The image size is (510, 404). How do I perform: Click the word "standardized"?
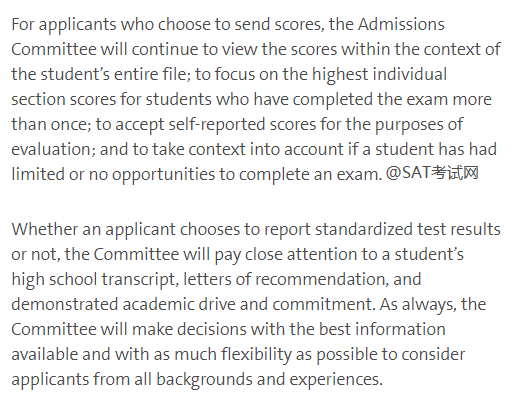click(364, 229)
